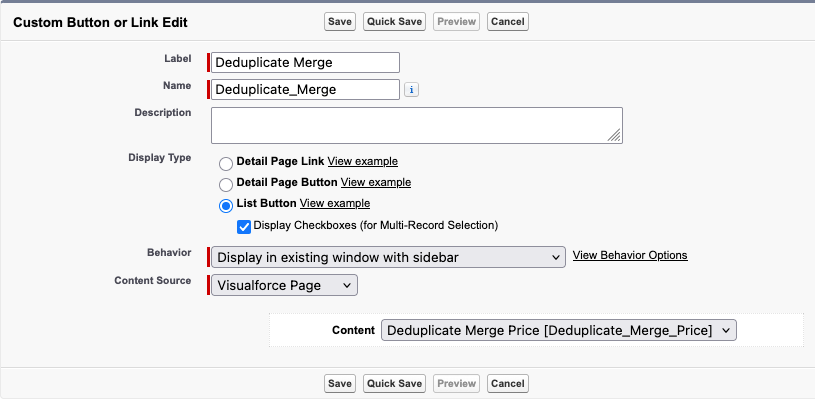Screen dimensions: 815x399
Task: Click the top Preview button
Action: (456, 22)
